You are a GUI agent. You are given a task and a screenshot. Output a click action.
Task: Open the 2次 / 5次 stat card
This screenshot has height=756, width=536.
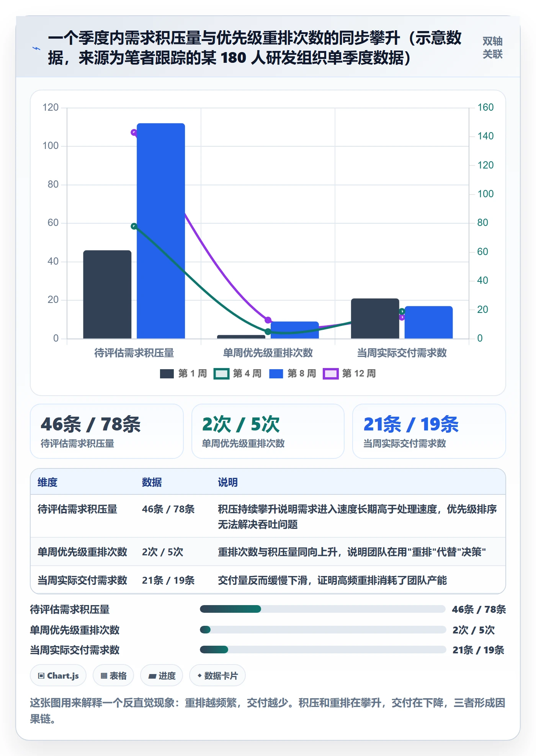pos(268,431)
